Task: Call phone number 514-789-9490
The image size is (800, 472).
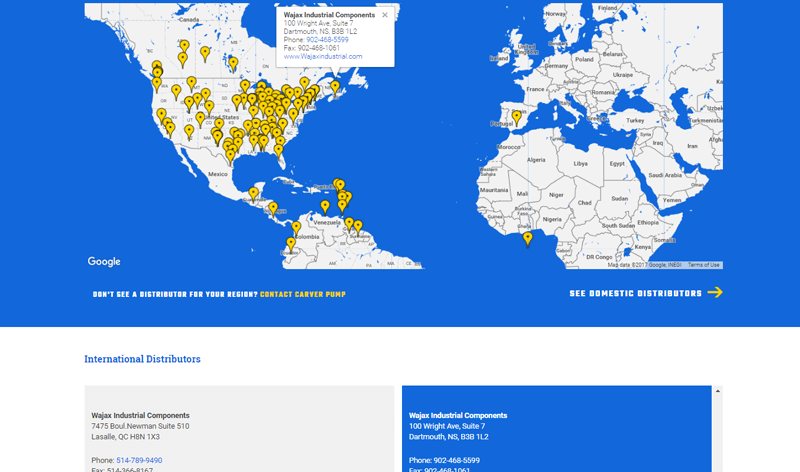Action: click(x=139, y=460)
